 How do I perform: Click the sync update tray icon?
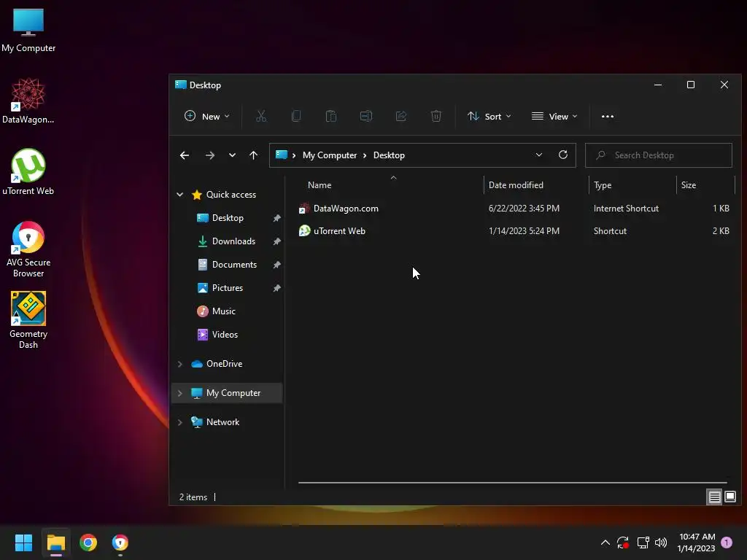tap(623, 542)
